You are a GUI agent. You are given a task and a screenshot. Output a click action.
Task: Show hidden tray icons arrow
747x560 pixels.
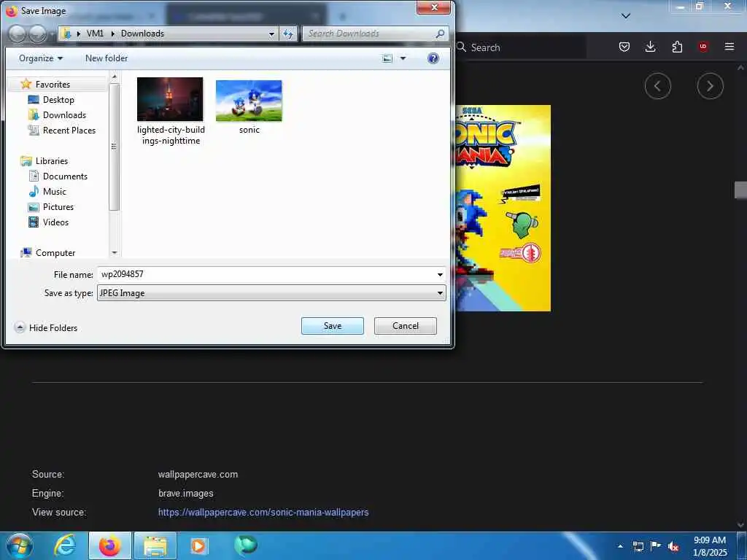620,546
